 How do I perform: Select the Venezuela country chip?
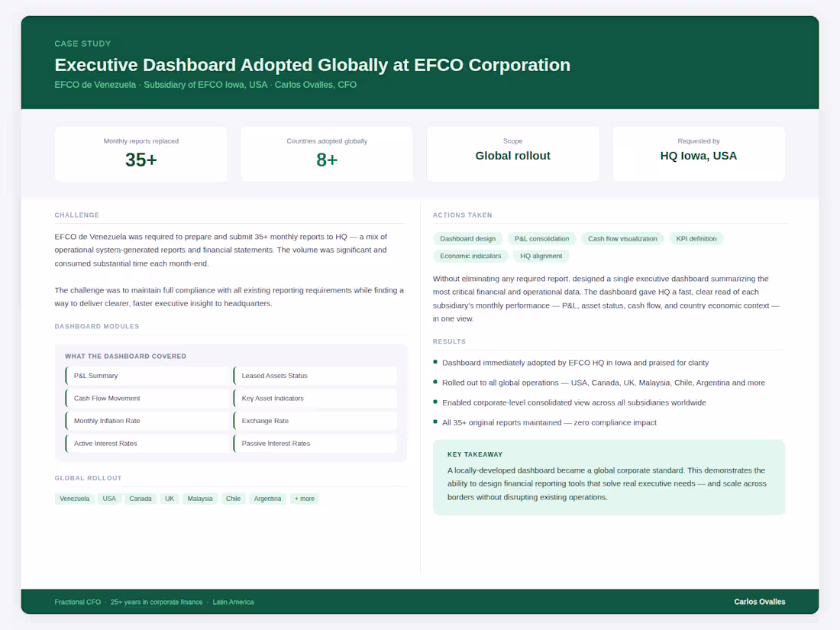[x=74, y=498]
